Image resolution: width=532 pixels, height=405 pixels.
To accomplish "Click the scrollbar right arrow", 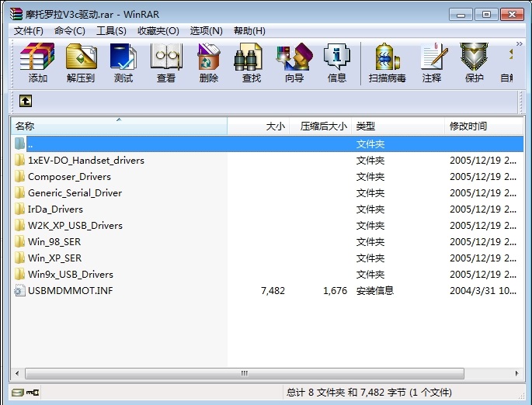I will click(x=516, y=373).
